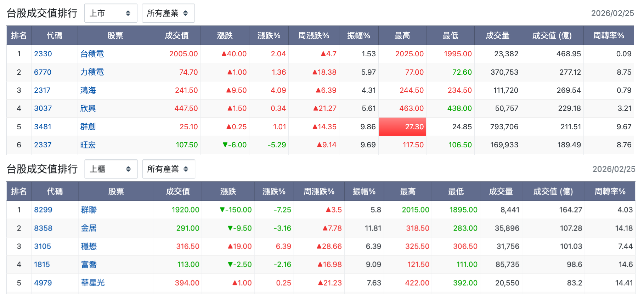Click the 成交量 header in lower table
Viewport: 644px width, 294px height.
501,191
